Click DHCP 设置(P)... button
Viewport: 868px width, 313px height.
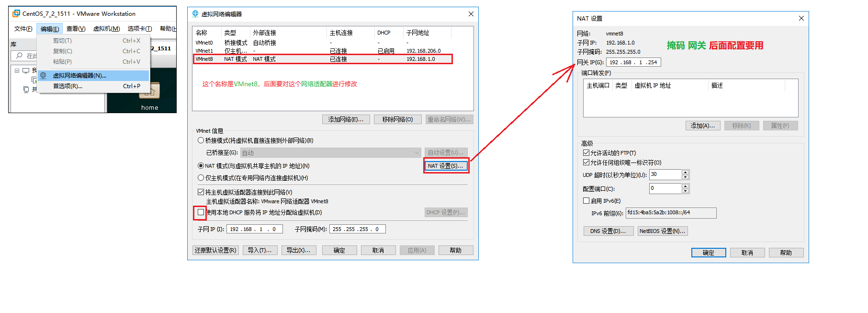(446, 212)
